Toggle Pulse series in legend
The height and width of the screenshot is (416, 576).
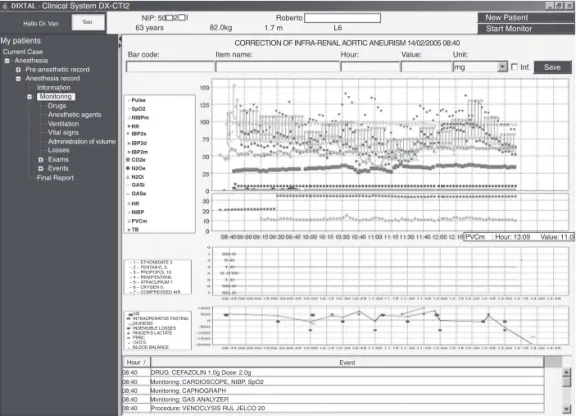[x=138, y=100]
